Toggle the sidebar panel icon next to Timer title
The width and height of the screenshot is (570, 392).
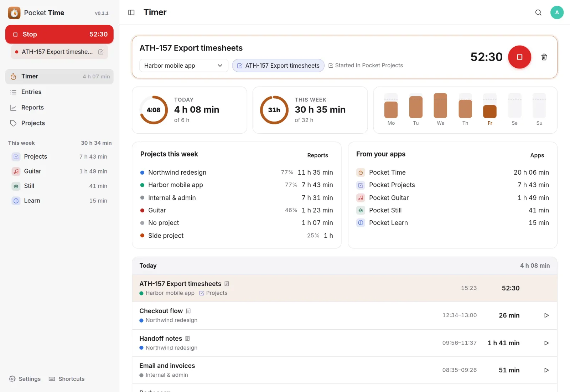click(131, 12)
